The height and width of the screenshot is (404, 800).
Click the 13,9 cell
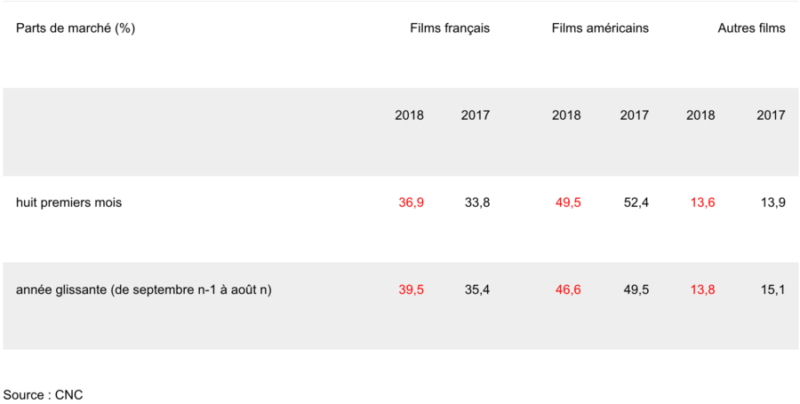pos(772,202)
